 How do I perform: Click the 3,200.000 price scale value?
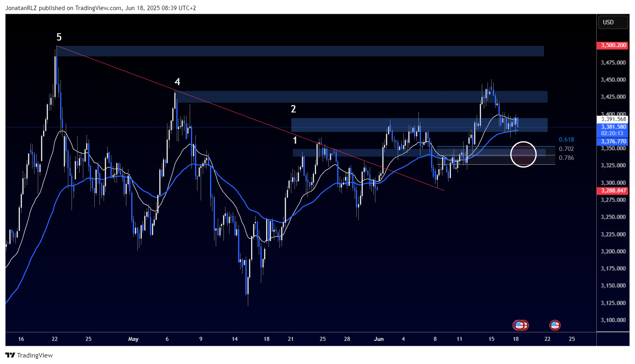[x=613, y=251]
